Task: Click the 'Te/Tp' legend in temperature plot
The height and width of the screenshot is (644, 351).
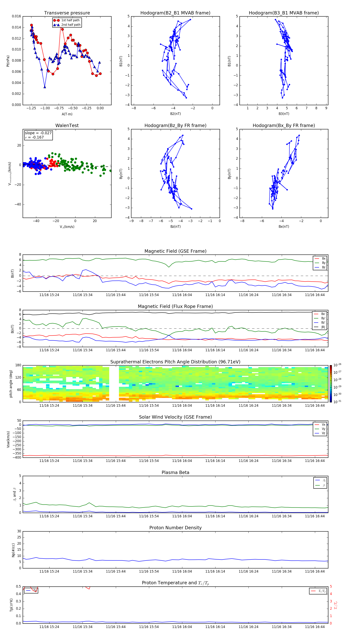Action: coord(318,591)
